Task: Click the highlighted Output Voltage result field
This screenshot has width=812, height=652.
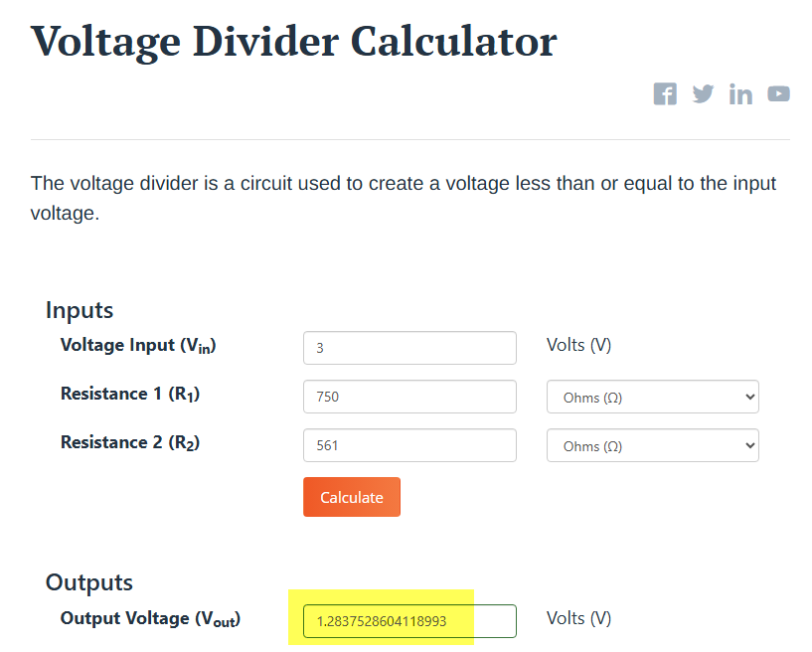Action: (x=409, y=621)
